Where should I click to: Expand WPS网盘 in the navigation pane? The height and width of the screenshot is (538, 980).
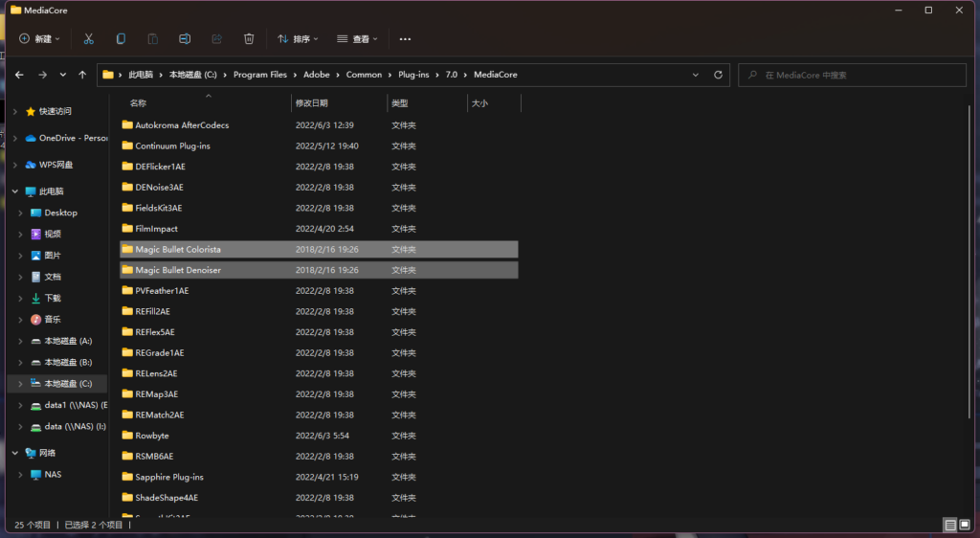[x=15, y=165]
